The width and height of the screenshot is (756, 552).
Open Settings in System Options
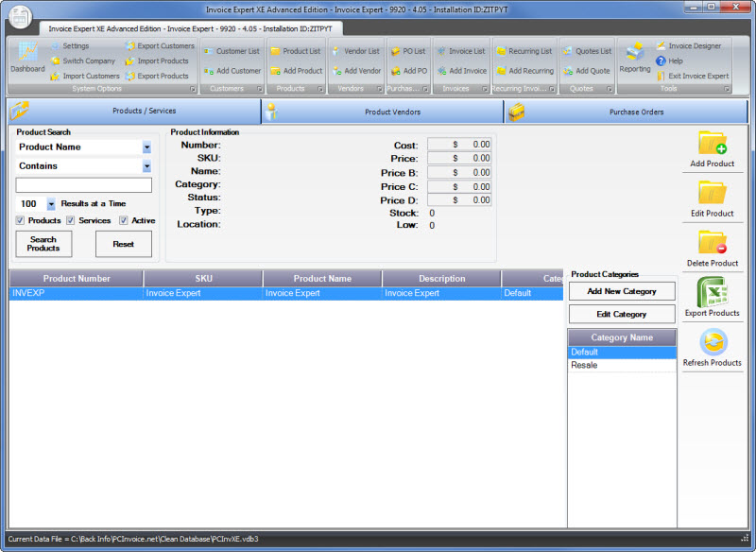tap(70, 45)
